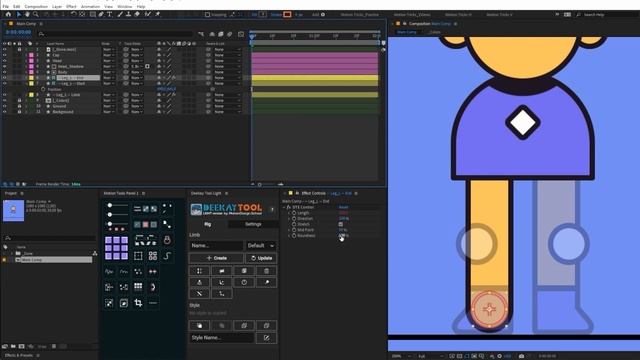Switch to Settings tab in Deekay Tool
The width and height of the screenshot is (640, 360).
coord(253,224)
